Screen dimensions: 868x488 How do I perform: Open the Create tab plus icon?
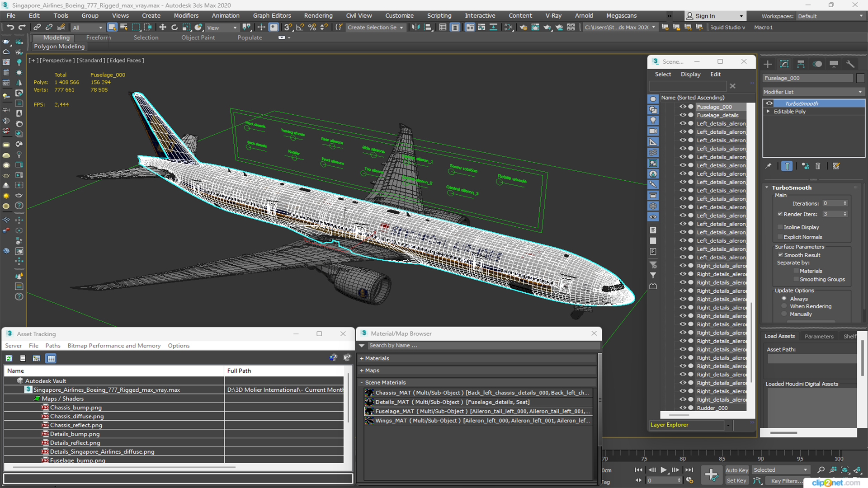click(768, 64)
